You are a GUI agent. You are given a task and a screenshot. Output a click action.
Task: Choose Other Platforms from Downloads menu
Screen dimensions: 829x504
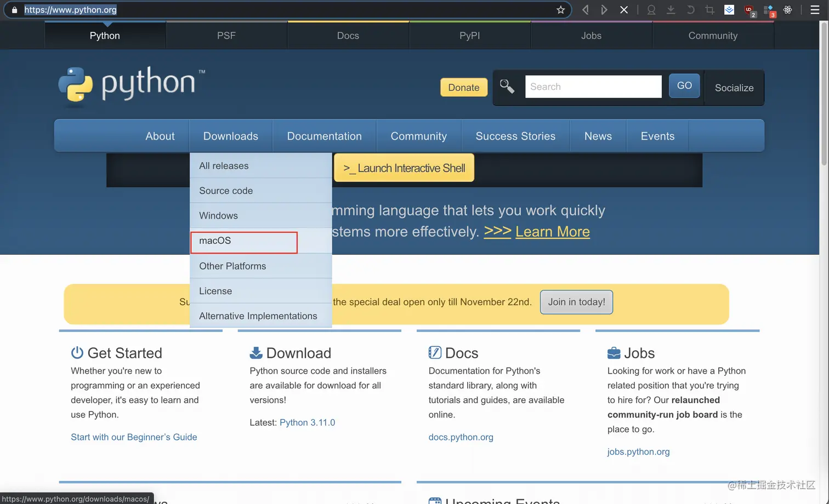261,266
